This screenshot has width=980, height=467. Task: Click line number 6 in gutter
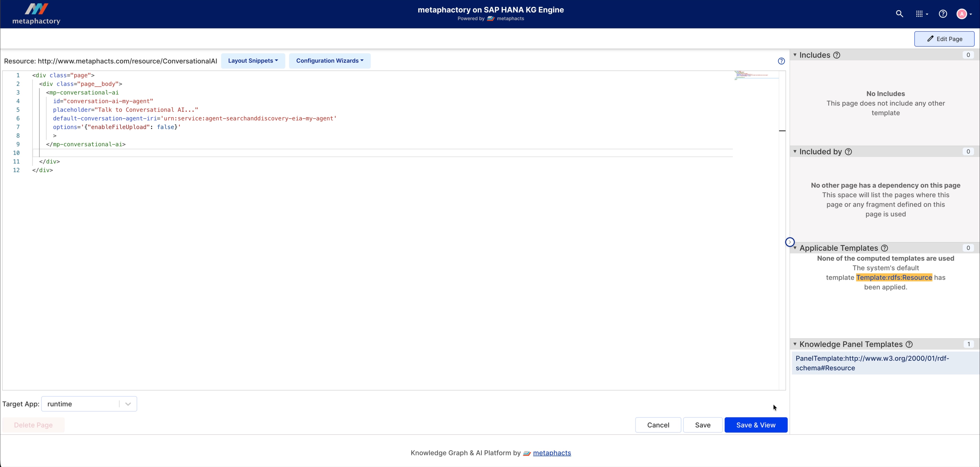tap(17, 118)
